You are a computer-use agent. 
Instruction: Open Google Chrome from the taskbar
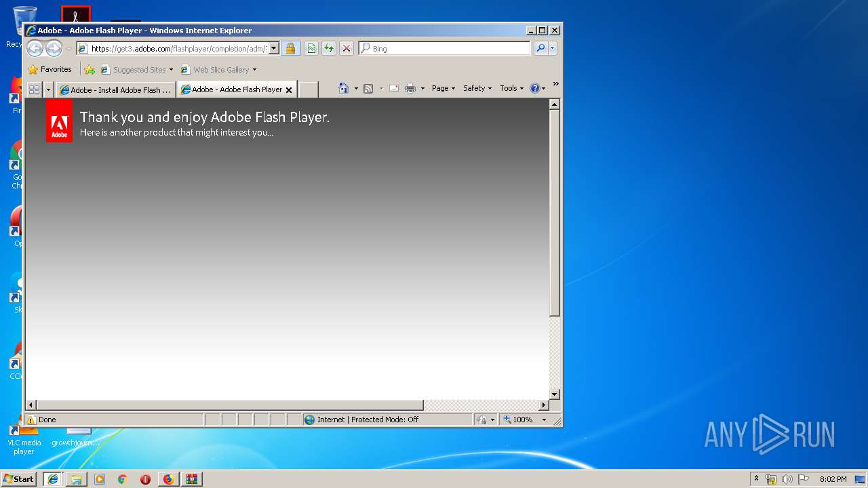123,479
